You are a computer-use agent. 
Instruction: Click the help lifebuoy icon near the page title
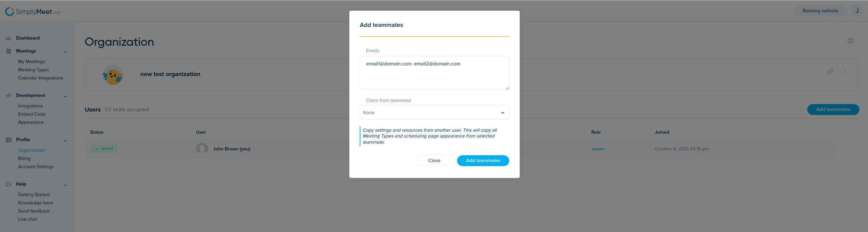(851, 41)
